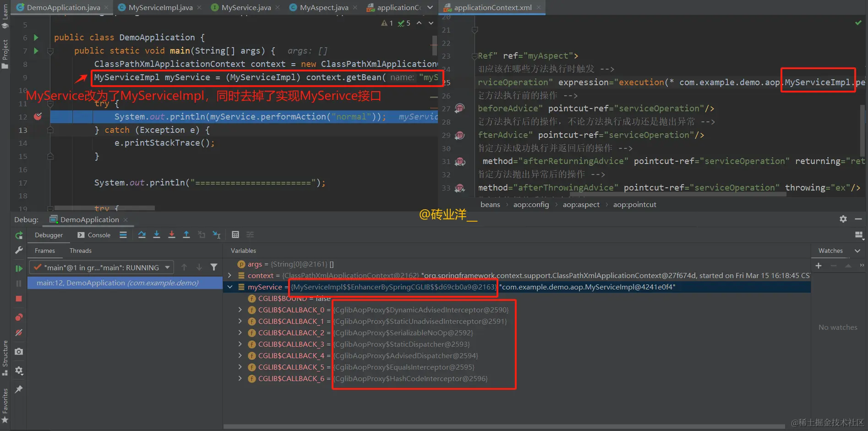Move to next frame arrow
The height and width of the screenshot is (431, 868).
coord(199,267)
